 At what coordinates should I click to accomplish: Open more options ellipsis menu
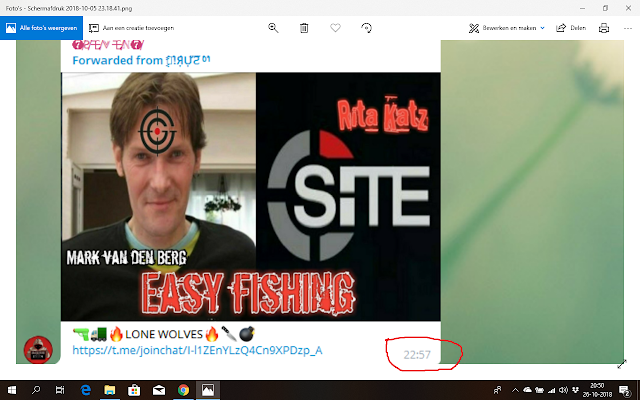[x=628, y=28]
